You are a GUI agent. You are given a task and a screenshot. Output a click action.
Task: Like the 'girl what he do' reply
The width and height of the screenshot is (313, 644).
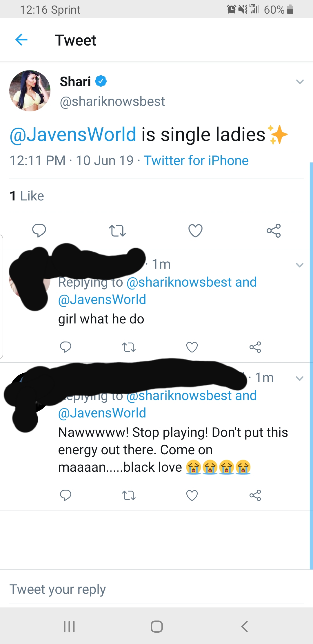[192, 347]
